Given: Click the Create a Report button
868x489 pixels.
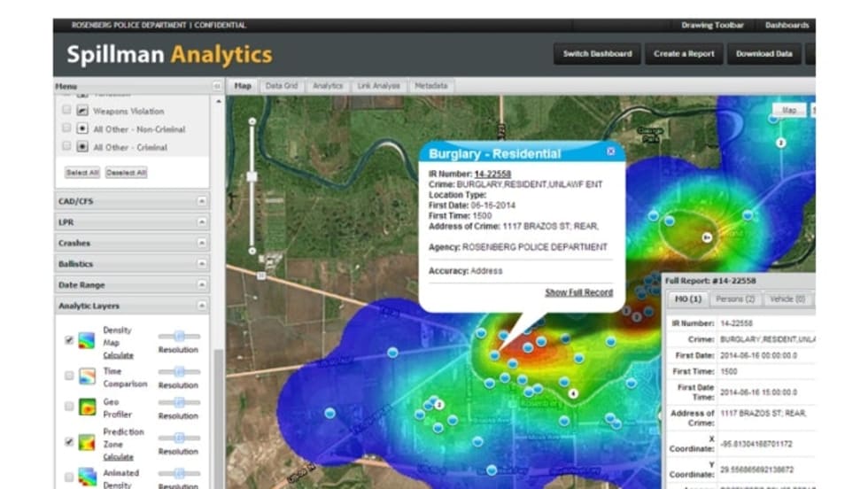Looking at the screenshot, I should click(684, 54).
